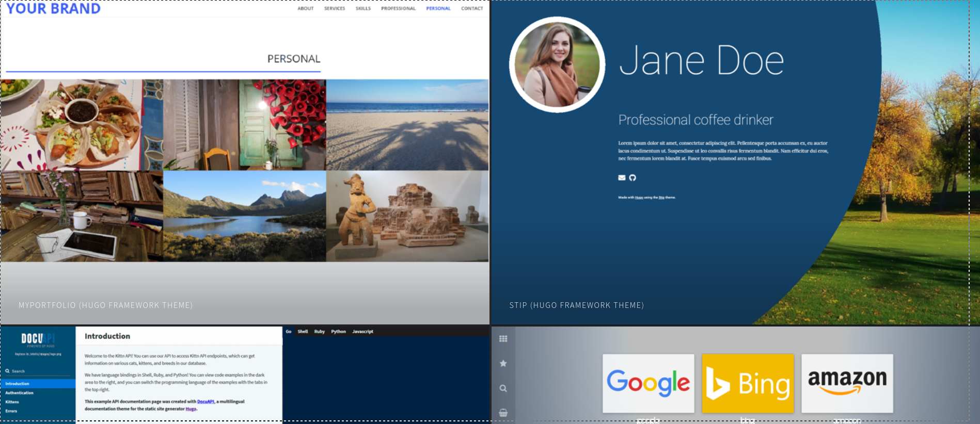Select the star favorites icon in the sidebar
Viewport: 980px width, 424px height.
tap(503, 364)
